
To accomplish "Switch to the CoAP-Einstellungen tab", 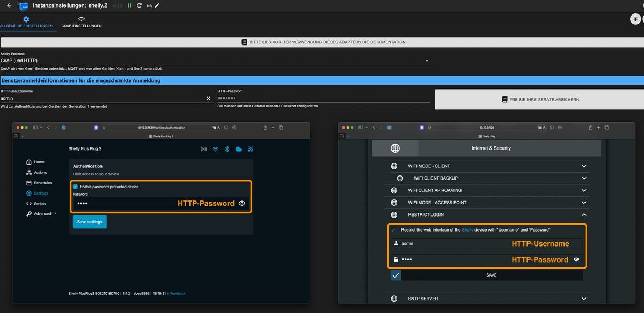I will point(82,22).
